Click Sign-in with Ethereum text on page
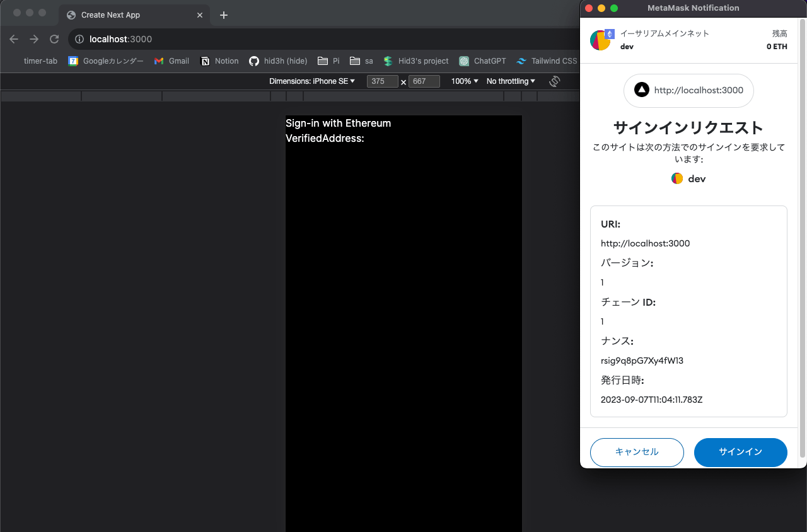This screenshot has height=532, width=807. [x=339, y=123]
